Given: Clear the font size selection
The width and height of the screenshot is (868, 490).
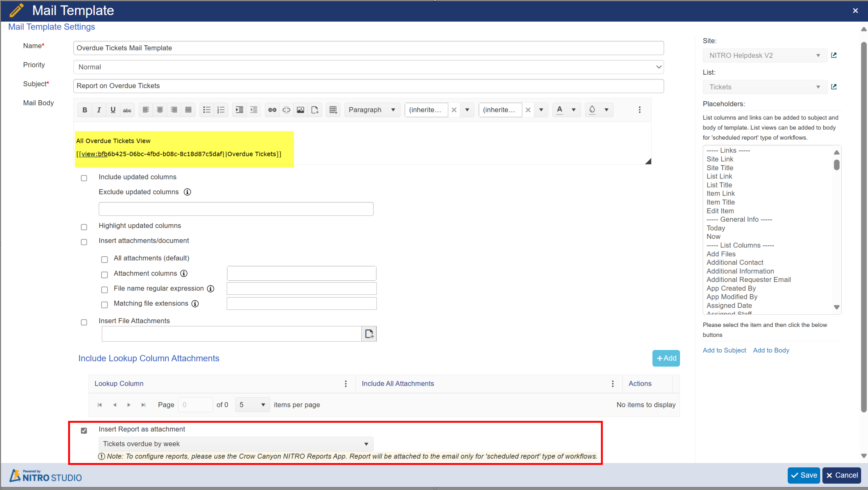Looking at the screenshot, I should pyautogui.click(x=528, y=110).
